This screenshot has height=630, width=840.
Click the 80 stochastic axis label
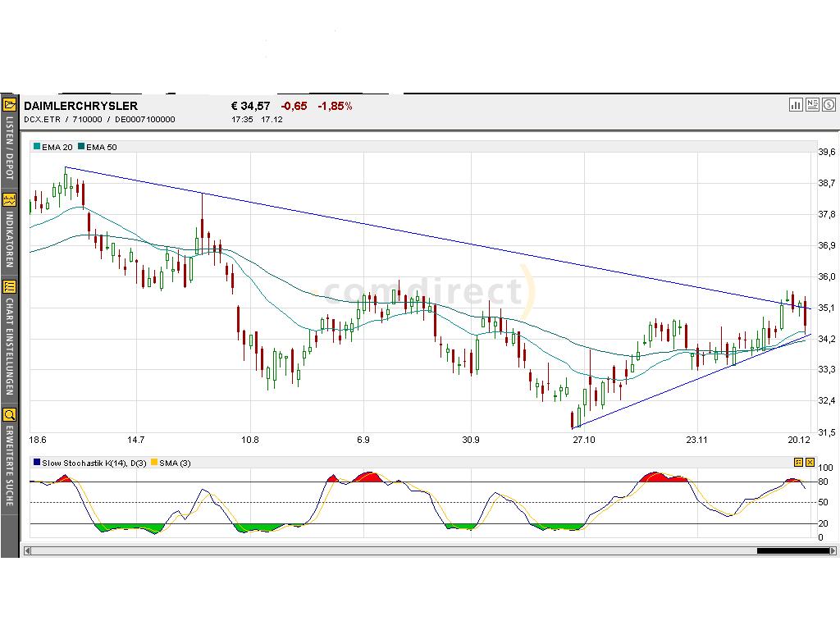point(823,482)
